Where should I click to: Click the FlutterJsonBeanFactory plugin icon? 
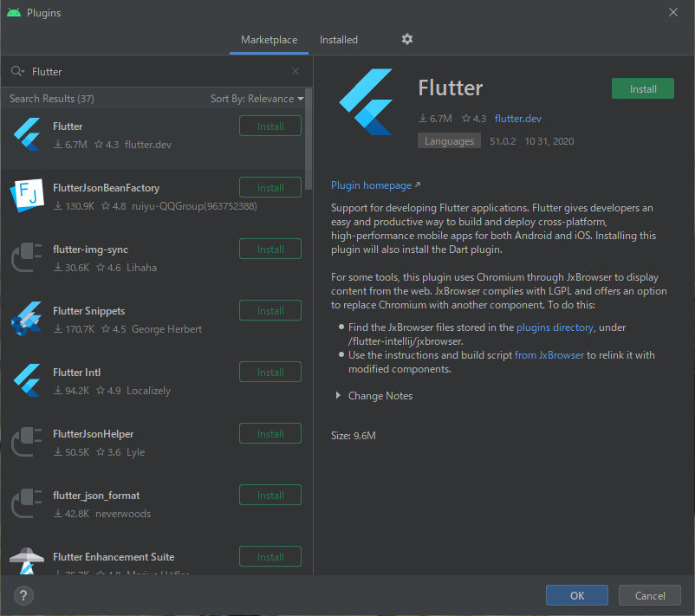(27, 196)
